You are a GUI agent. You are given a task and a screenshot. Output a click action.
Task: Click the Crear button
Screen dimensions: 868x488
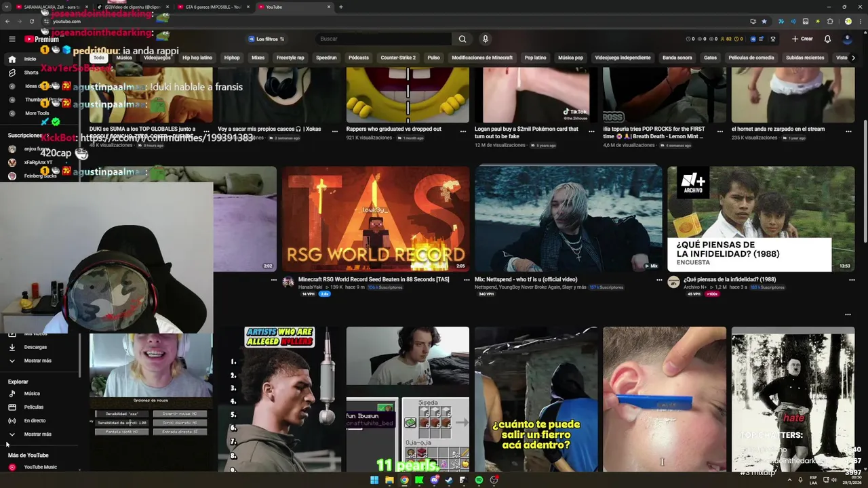[x=802, y=39]
